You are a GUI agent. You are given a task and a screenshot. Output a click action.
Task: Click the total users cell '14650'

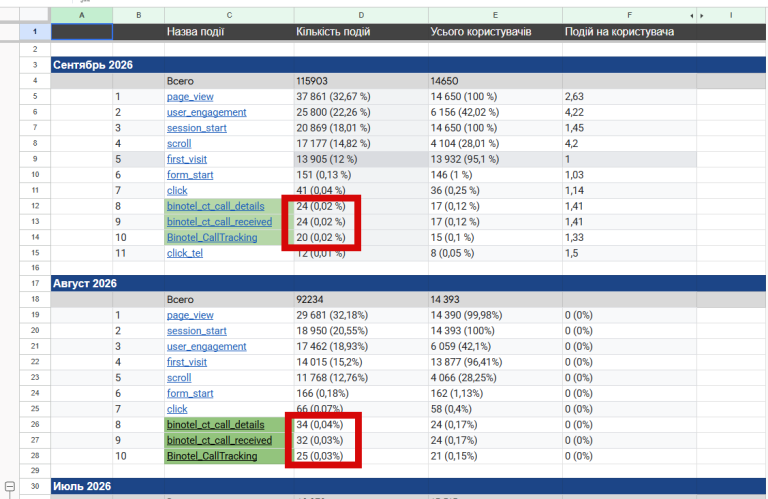[495, 81]
